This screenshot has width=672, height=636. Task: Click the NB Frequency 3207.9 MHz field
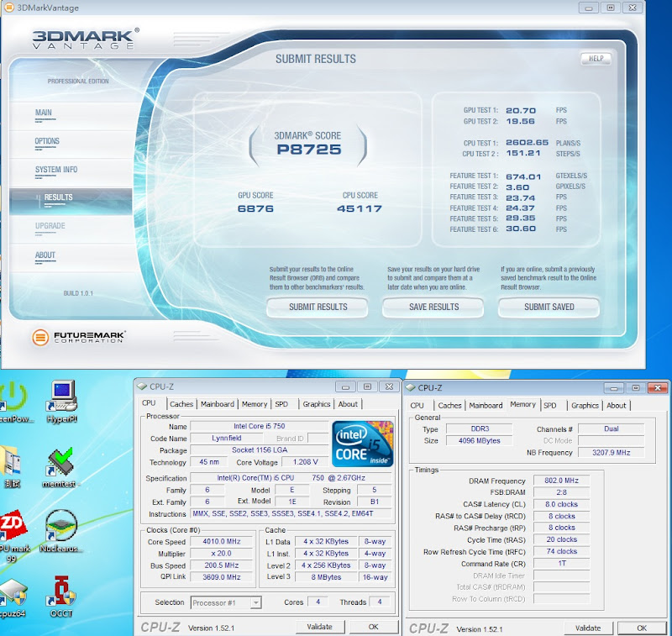coord(612,453)
